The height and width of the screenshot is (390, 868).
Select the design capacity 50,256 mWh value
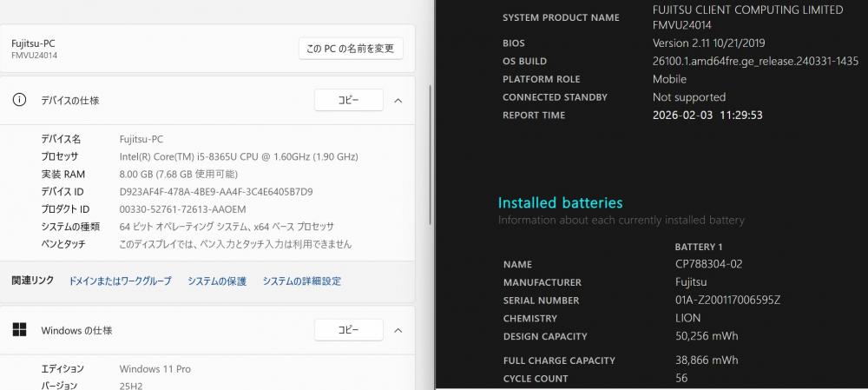(707, 336)
